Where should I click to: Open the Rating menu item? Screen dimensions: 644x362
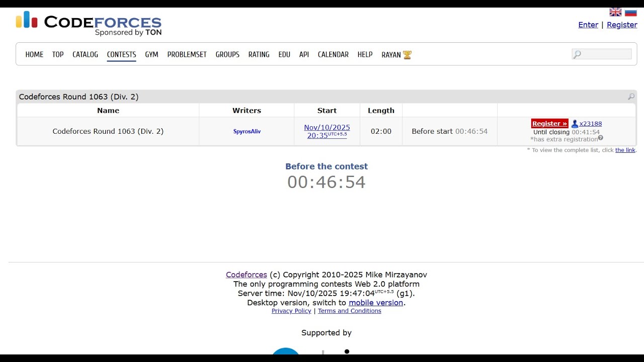tap(259, 54)
